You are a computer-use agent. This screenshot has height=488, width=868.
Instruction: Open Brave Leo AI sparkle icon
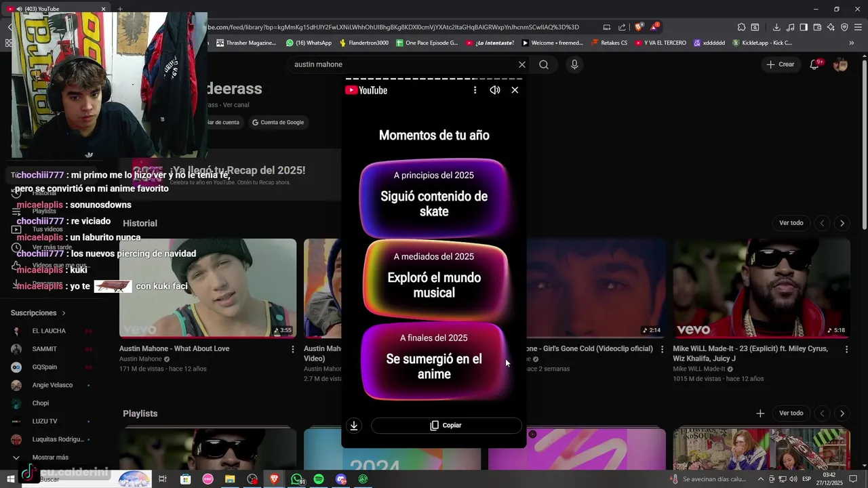point(831,27)
